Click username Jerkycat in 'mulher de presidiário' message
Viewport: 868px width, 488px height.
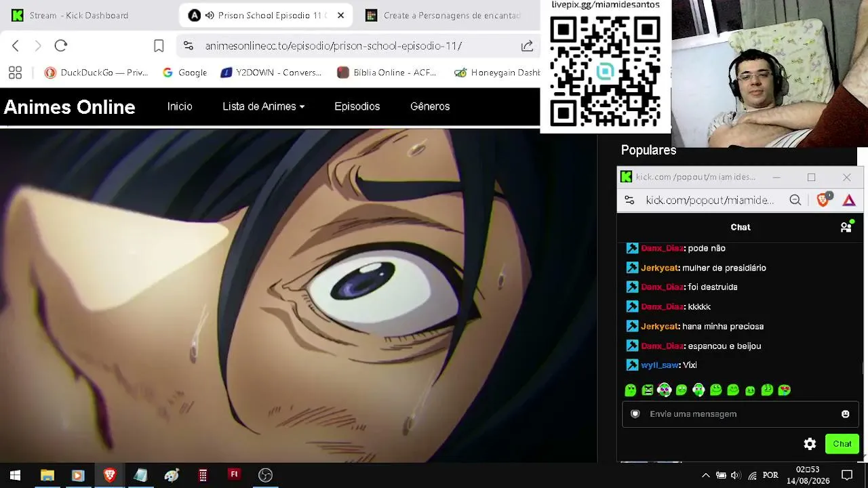coord(660,268)
